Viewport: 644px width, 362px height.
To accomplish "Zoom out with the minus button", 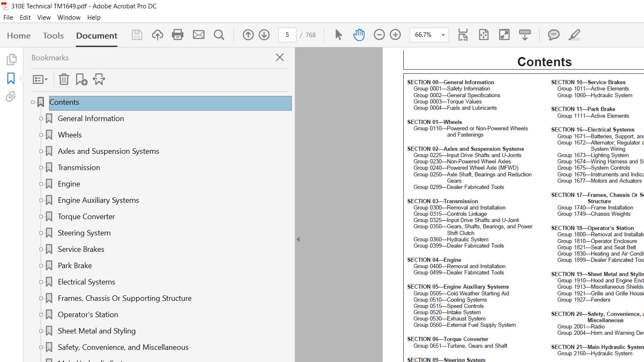I will click(379, 35).
